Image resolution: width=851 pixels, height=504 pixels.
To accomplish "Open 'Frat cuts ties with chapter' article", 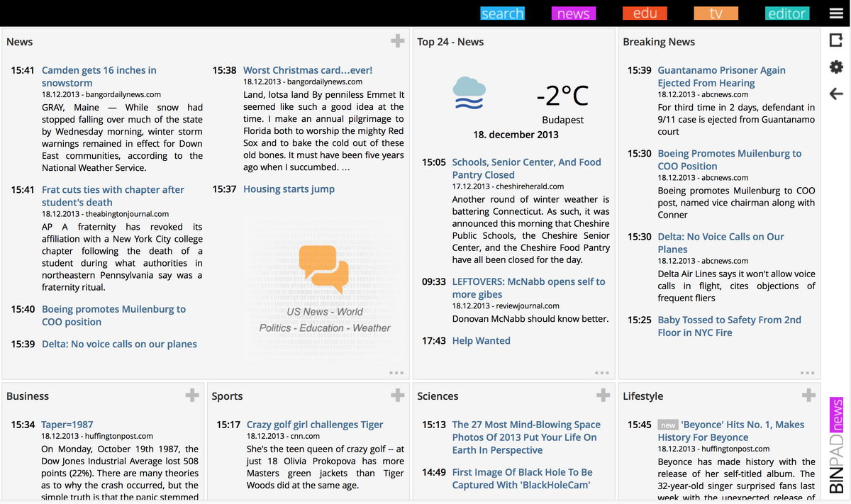I will [x=113, y=196].
